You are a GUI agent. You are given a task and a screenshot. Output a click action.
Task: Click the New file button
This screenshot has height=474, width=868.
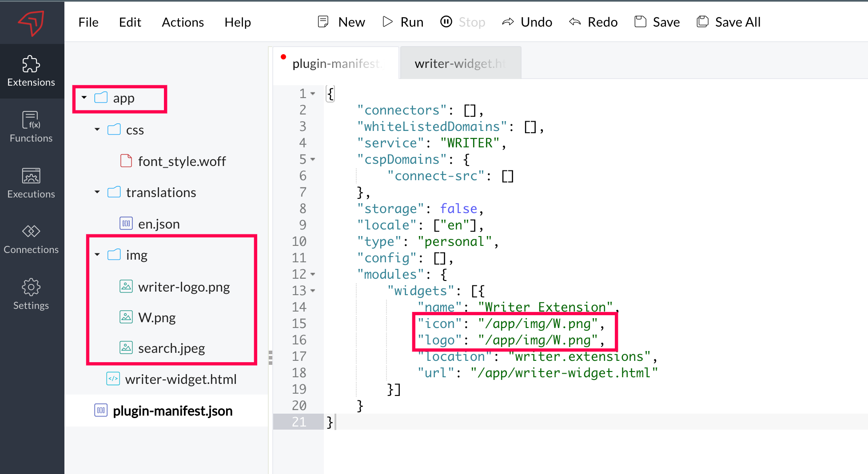pos(341,22)
